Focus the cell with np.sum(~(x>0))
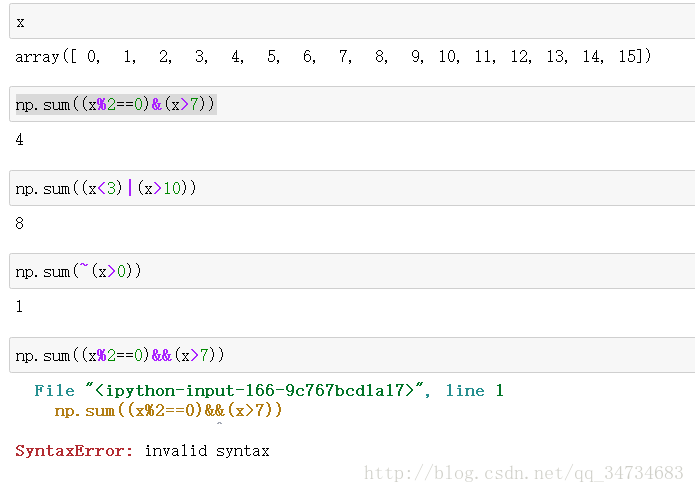The image size is (695, 493). (x=352, y=271)
